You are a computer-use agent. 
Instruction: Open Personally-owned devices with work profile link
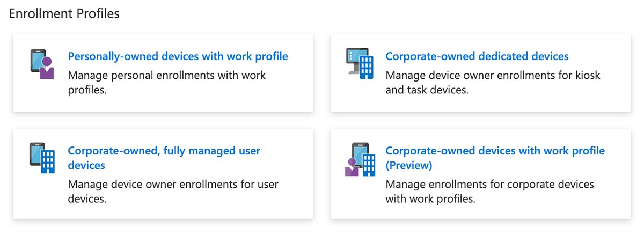click(178, 56)
